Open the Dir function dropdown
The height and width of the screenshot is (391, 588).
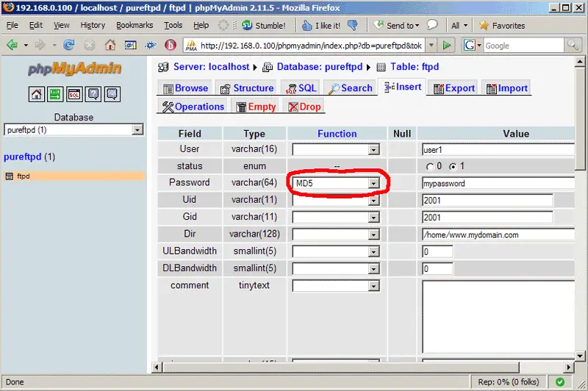pos(336,234)
